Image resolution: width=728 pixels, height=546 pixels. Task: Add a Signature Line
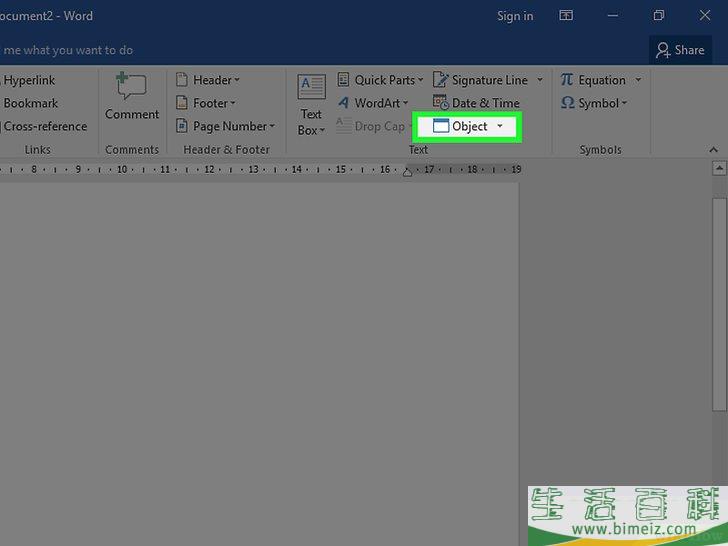[488, 80]
